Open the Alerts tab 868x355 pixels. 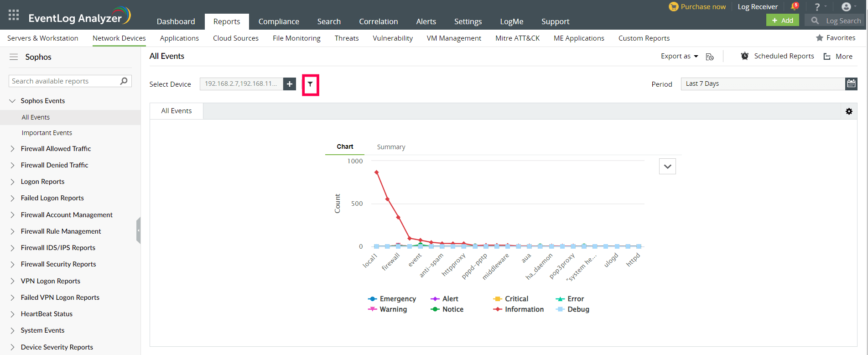coord(426,21)
